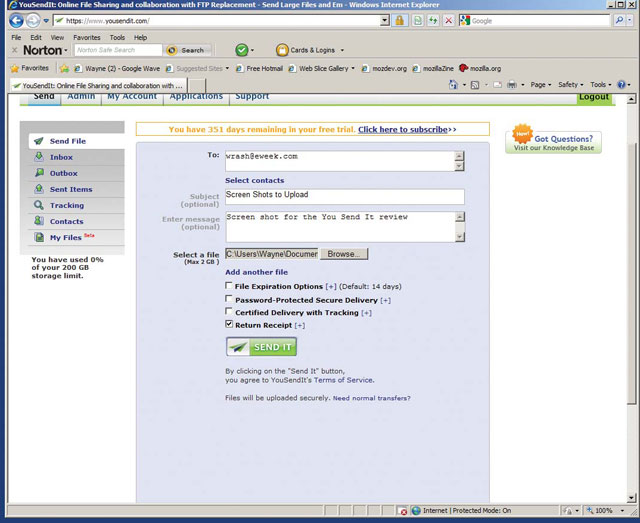Click the search magnifier icon in IE
The image size is (640, 523).
pyautogui.click(x=619, y=20)
